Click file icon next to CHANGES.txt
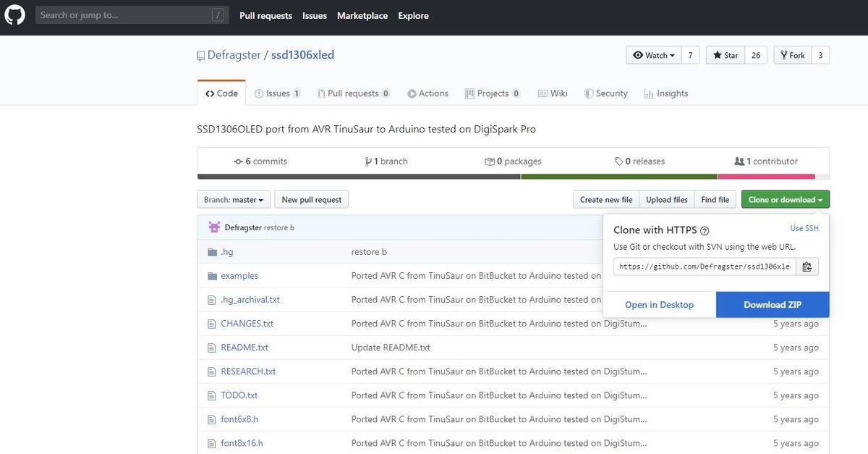The width and height of the screenshot is (868, 454). pyautogui.click(x=212, y=324)
